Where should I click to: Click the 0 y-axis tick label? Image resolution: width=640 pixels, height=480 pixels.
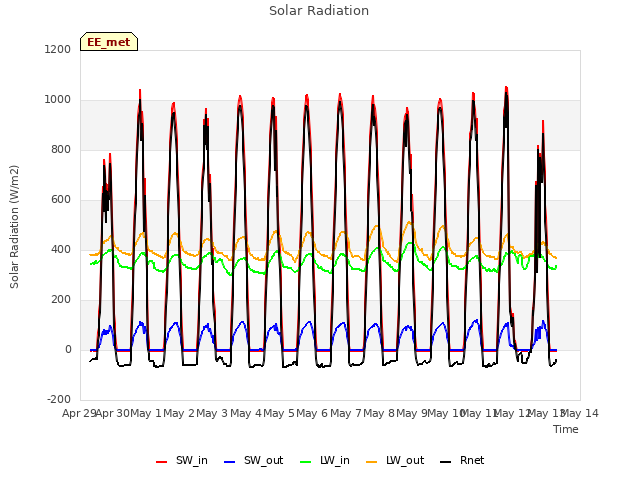tap(68, 349)
